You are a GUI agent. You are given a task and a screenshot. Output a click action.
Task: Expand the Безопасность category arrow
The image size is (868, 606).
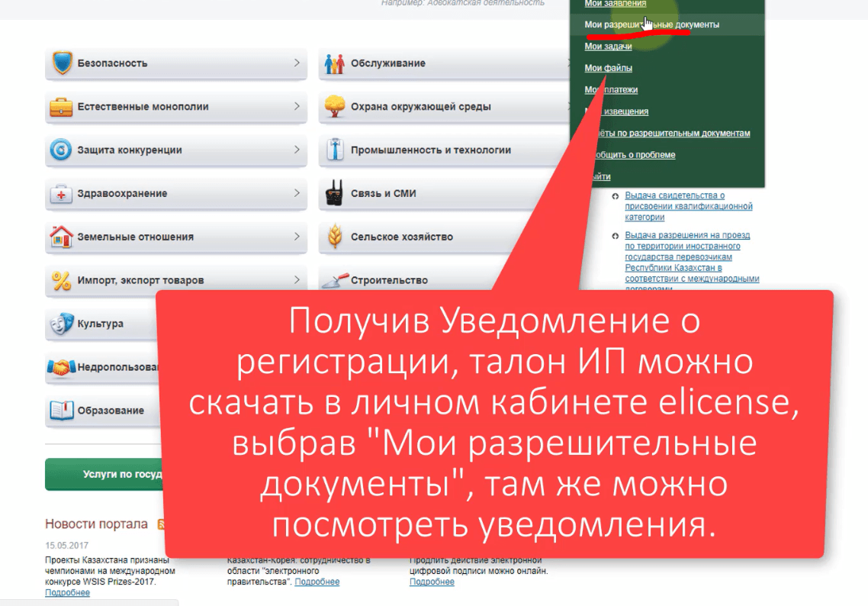tap(297, 63)
